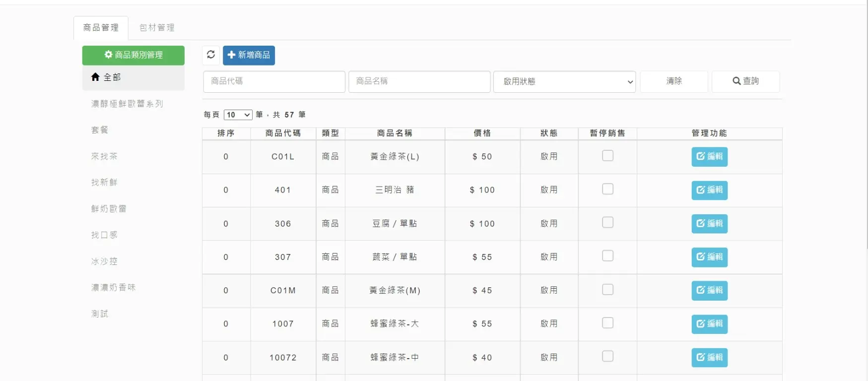
Task: Click the refresh icon button
Action: click(x=211, y=55)
